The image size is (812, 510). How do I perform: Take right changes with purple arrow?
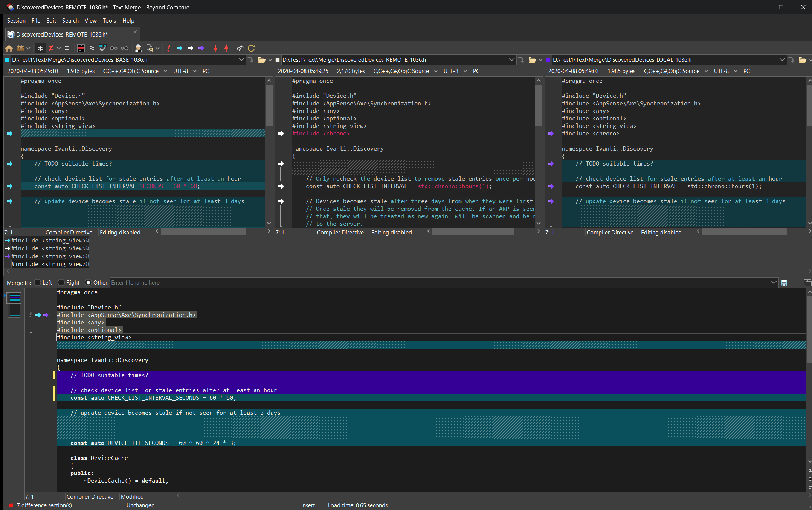(201, 48)
